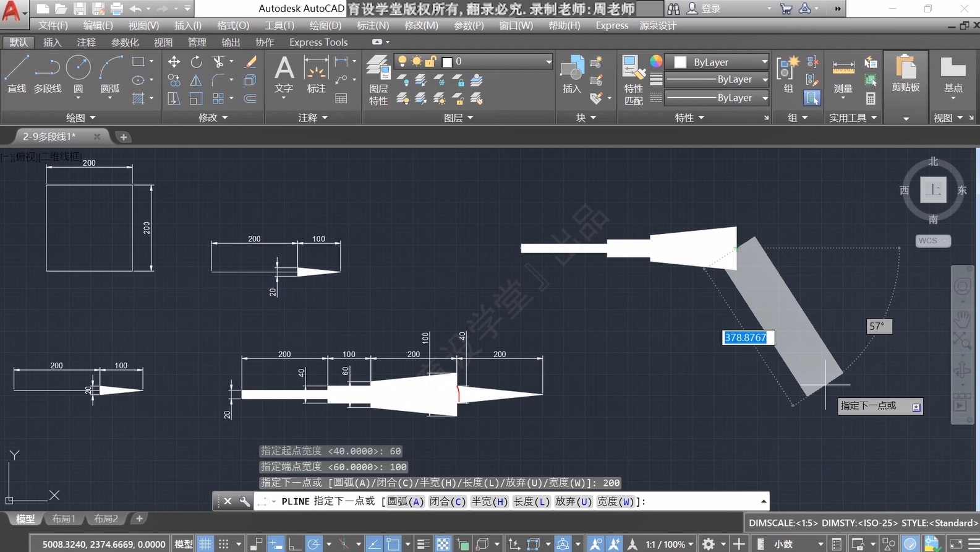Click the Quick Calculator icon

tap(871, 99)
